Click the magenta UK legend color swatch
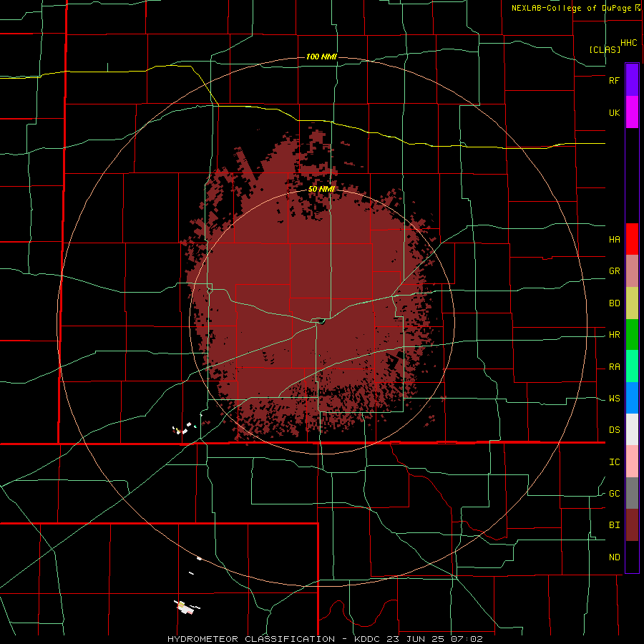The height and width of the screenshot is (644, 644). tap(632, 112)
